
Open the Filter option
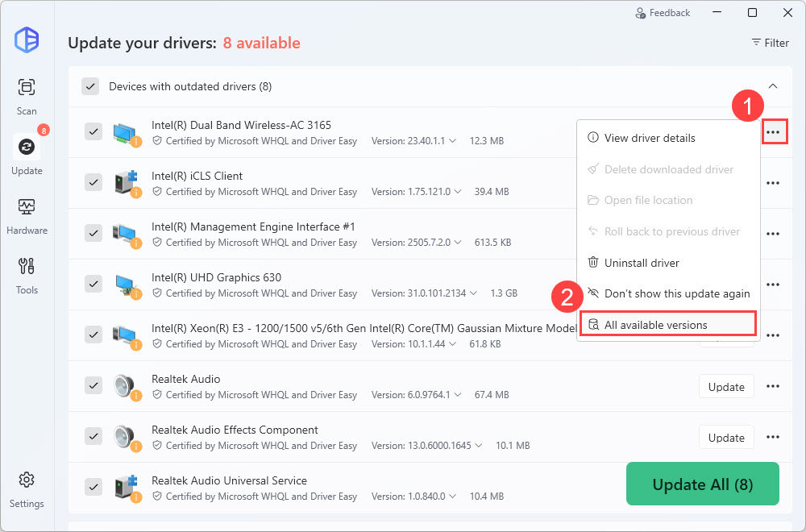pyautogui.click(x=770, y=43)
